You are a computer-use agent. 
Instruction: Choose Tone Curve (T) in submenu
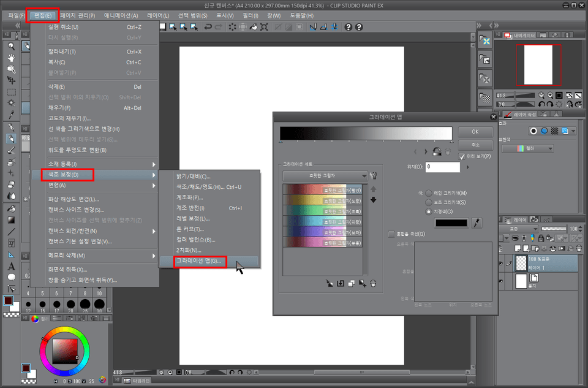(209, 229)
